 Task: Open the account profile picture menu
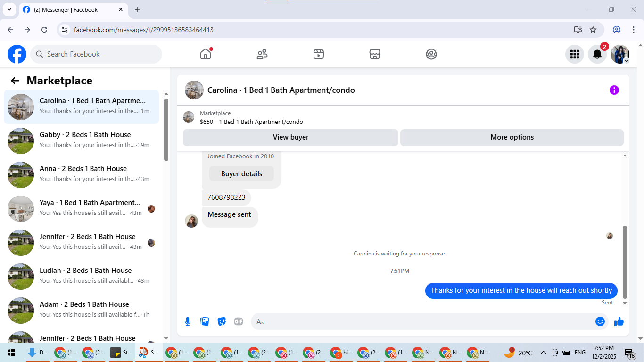pyautogui.click(x=620, y=54)
